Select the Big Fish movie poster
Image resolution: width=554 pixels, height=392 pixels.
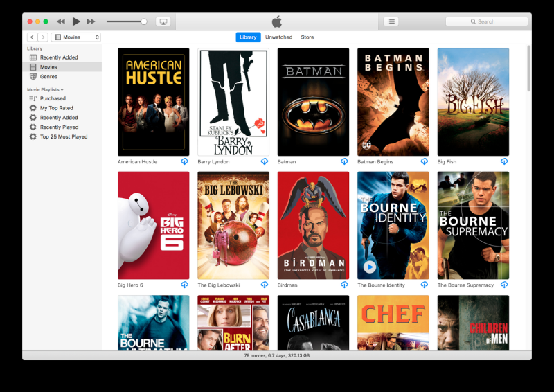473,102
